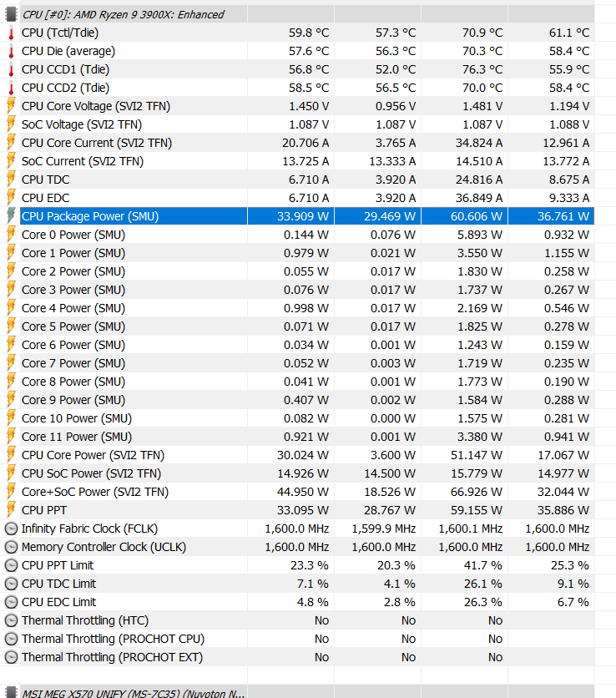The height and width of the screenshot is (698, 616).
Task: Click the 36.849 A CPU EDC maximum value
Action: tap(479, 198)
